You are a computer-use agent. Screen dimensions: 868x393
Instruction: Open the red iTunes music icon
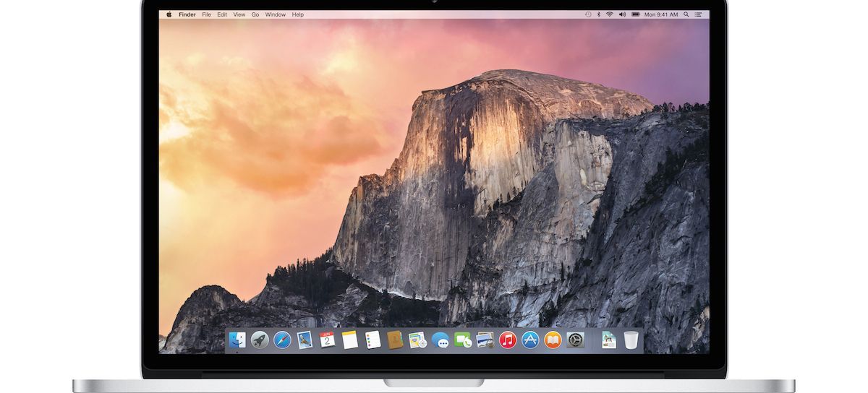tap(508, 340)
